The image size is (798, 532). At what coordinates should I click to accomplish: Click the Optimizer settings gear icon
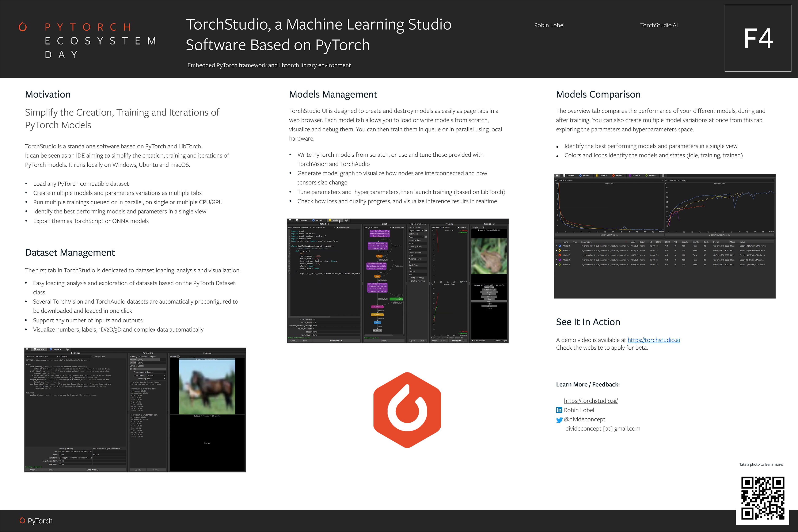pyautogui.click(x=426, y=237)
